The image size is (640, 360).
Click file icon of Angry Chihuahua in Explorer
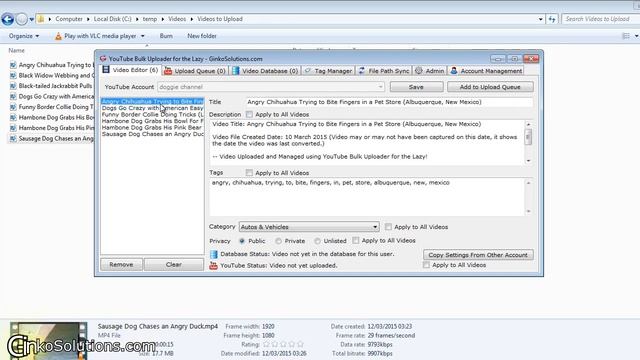[13, 65]
